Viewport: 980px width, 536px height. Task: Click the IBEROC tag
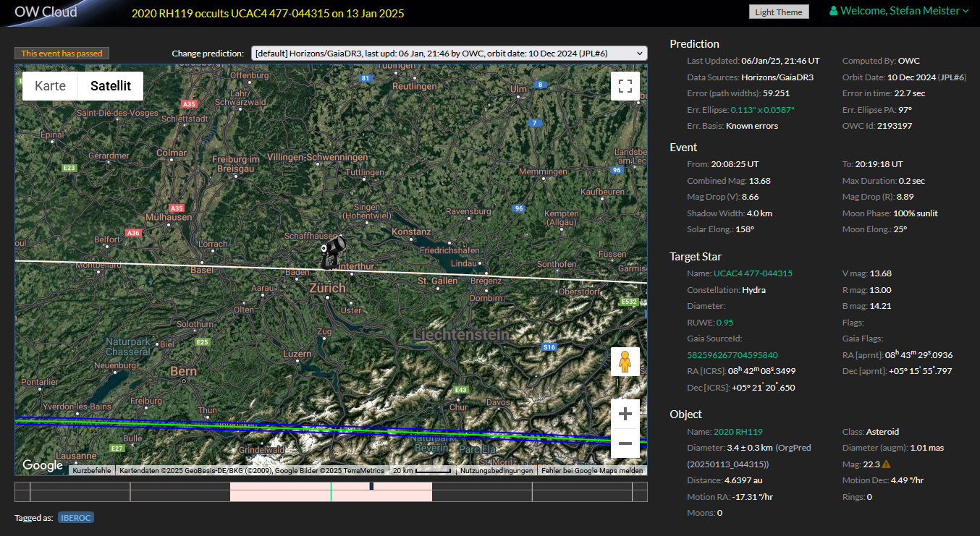coord(76,517)
